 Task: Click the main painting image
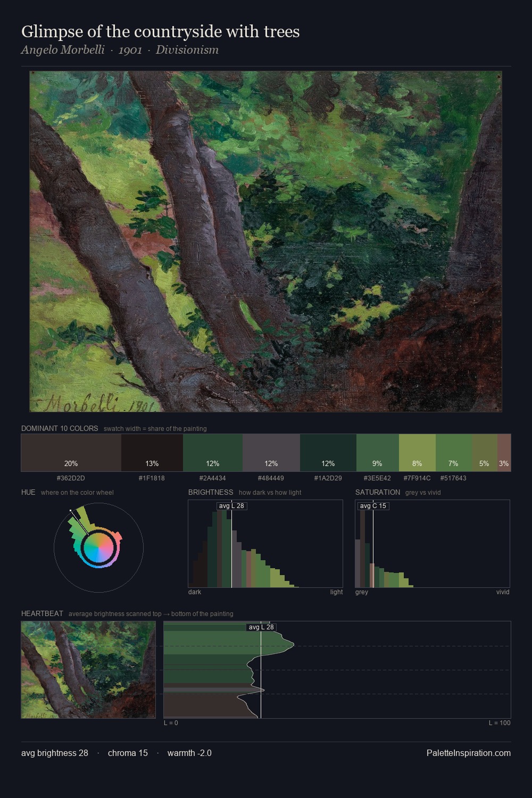coord(265,242)
